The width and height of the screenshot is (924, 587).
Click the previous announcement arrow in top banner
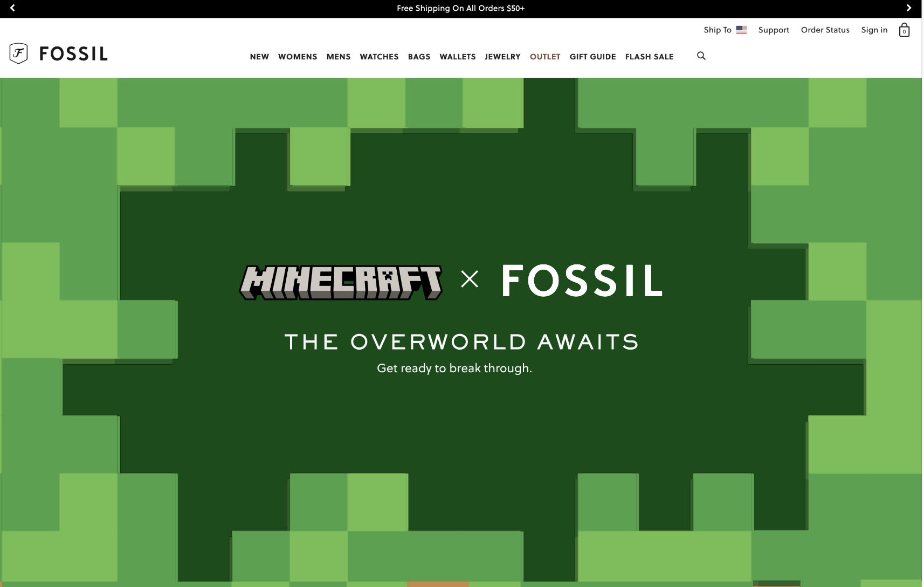(12, 8)
